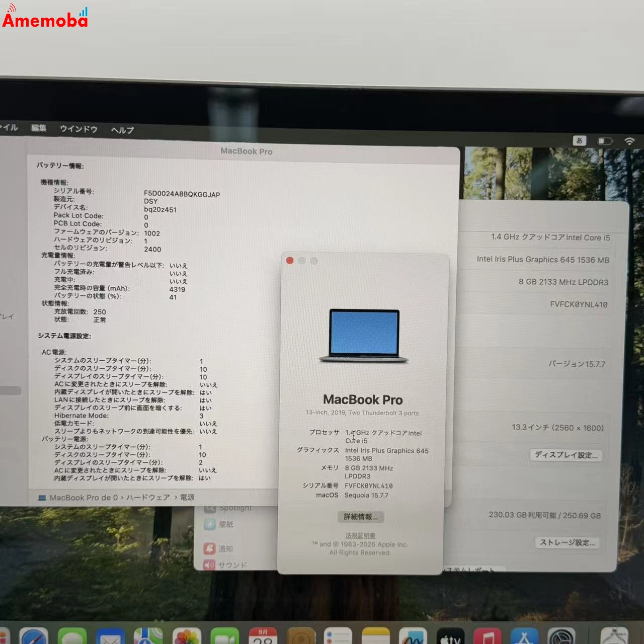
Task: Click the MacBook Pro laptop image
Action: (x=364, y=336)
